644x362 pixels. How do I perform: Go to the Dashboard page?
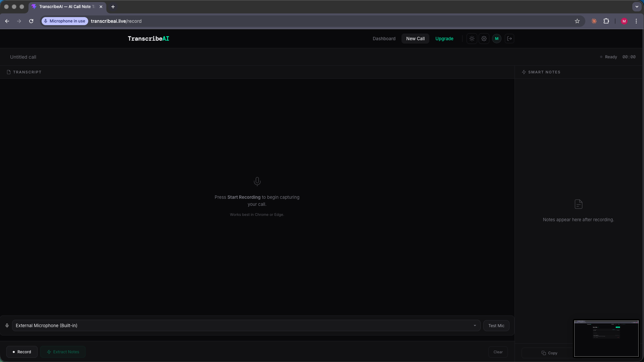pyautogui.click(x=384, y=38)
